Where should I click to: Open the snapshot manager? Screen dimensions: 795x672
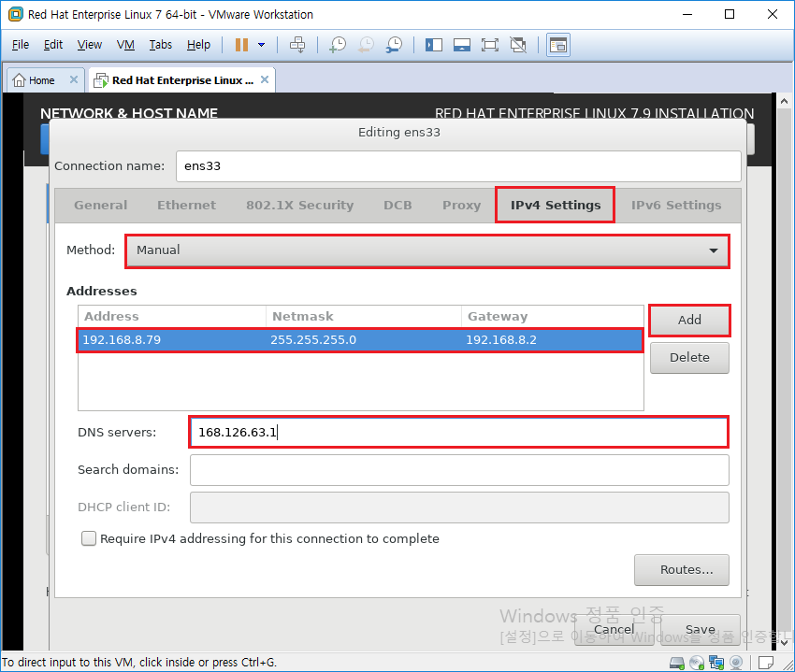(x=394, y=45)
